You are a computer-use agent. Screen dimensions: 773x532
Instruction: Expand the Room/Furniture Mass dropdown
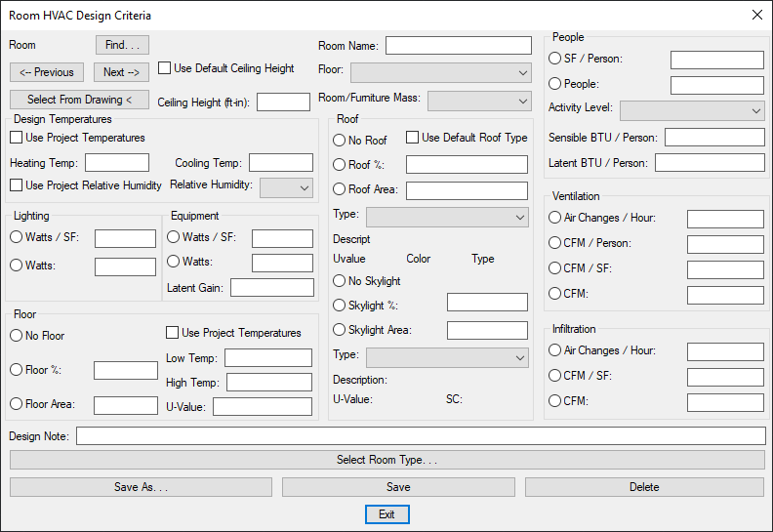pyautogui.click(x=479, y=102)
